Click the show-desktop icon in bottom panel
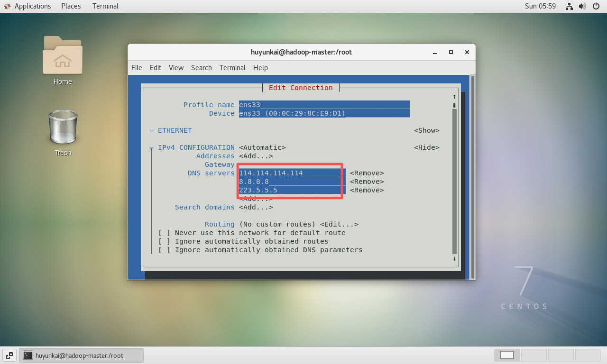The image size is (607, 364). click(x=9, y=355)
